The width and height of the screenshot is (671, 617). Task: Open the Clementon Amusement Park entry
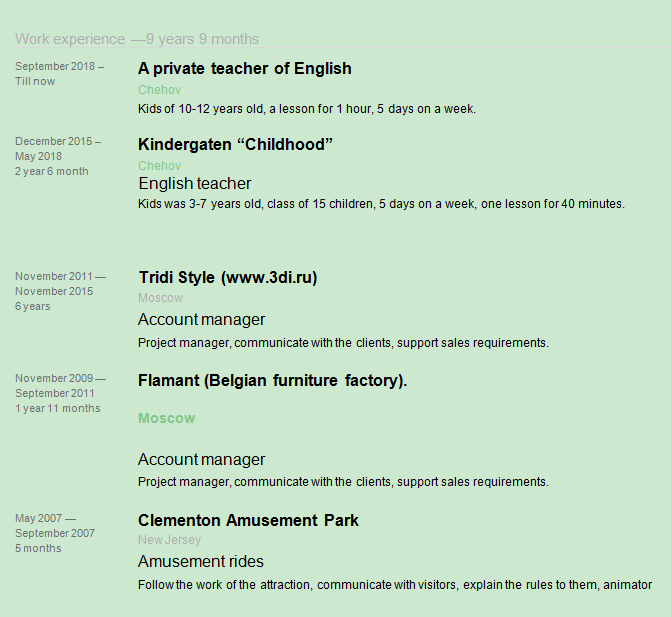[248, 521]
